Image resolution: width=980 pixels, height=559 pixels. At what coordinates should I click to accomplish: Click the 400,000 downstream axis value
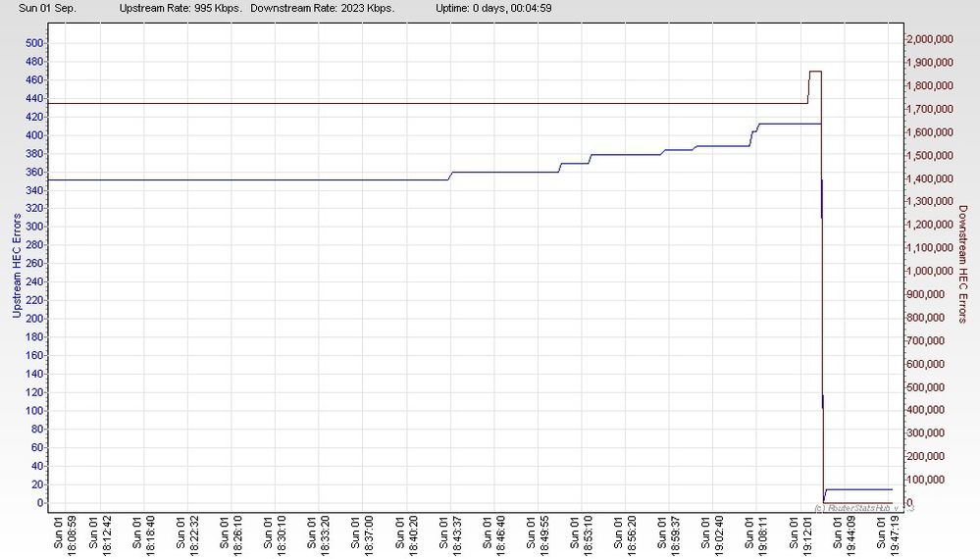point(926,410)
